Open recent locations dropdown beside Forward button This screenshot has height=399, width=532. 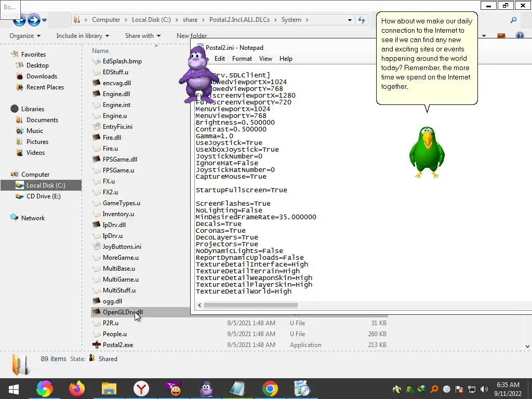point(45,20)
